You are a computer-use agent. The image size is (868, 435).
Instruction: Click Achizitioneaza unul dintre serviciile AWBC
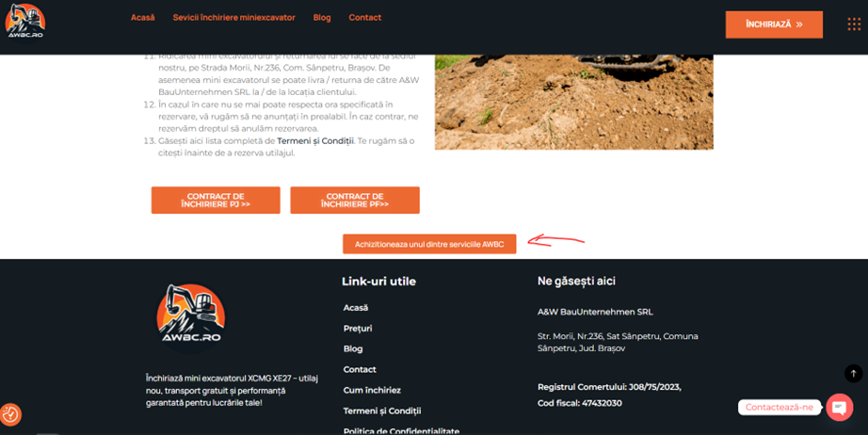(429, 244)
